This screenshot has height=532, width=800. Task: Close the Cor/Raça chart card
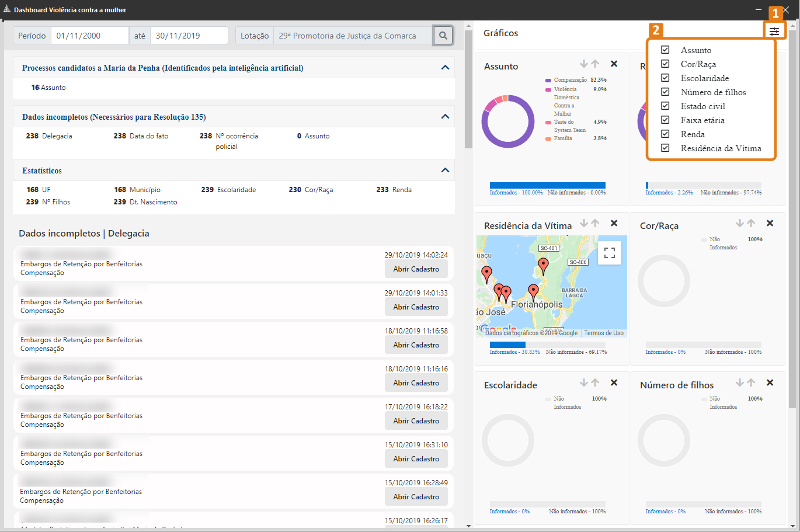pos(770,223)
